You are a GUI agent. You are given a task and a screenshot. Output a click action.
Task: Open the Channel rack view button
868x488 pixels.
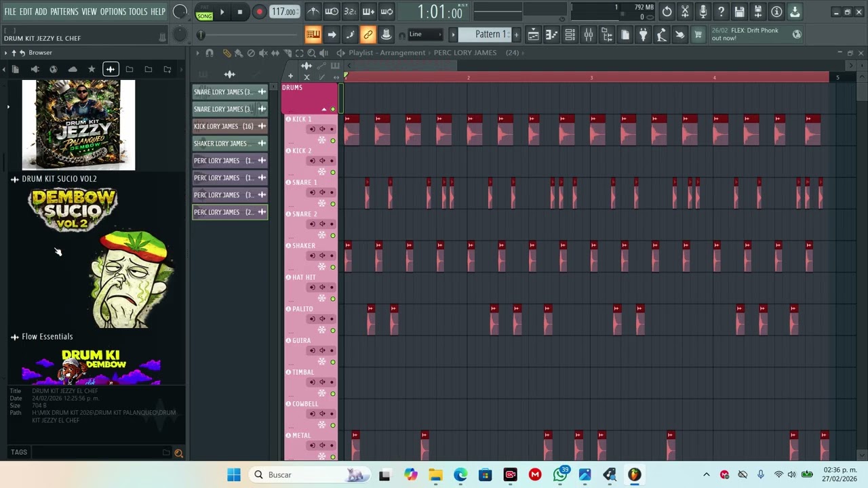(x=570, y=34)
